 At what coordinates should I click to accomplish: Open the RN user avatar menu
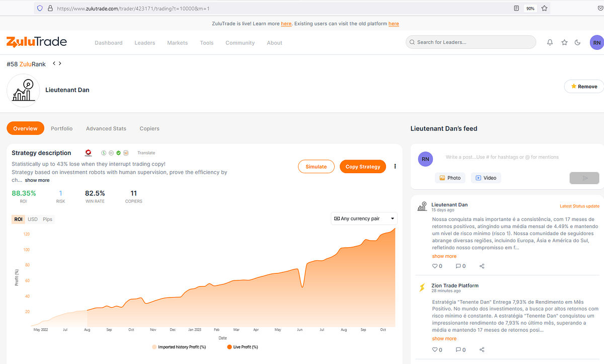596,43
